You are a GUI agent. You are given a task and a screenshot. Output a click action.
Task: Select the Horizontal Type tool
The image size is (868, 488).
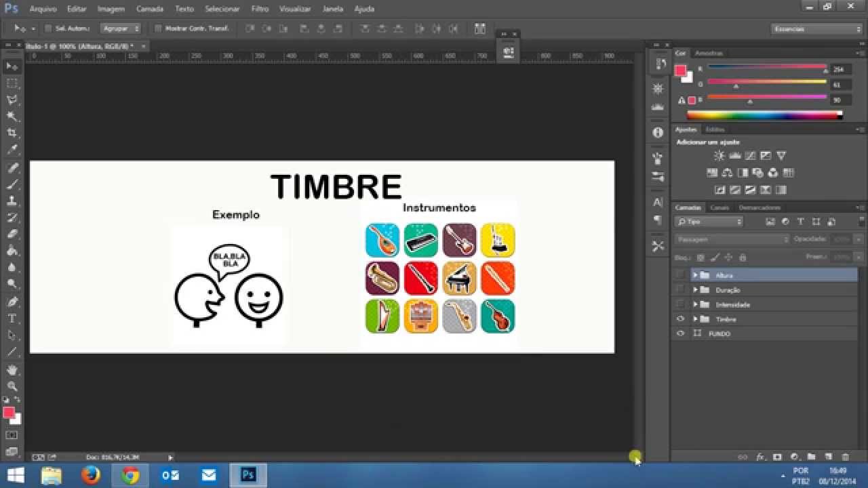tap(12, 319)
